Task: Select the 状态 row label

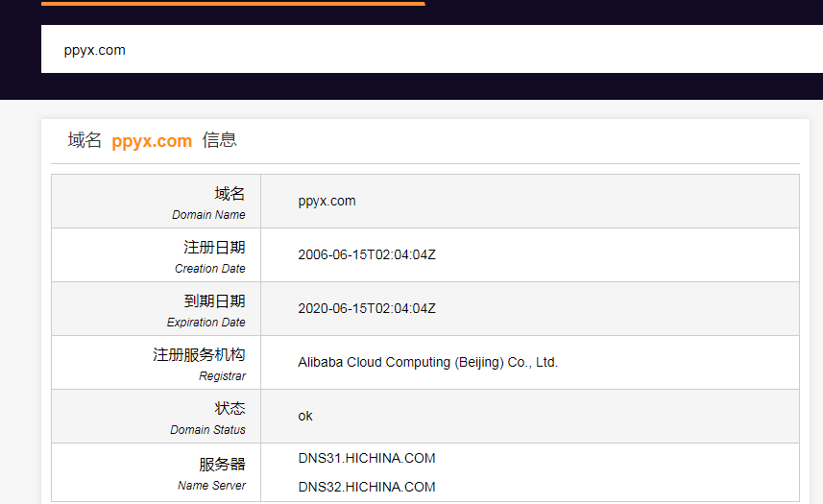Action: pyautogui.click(x=230, y=409)
